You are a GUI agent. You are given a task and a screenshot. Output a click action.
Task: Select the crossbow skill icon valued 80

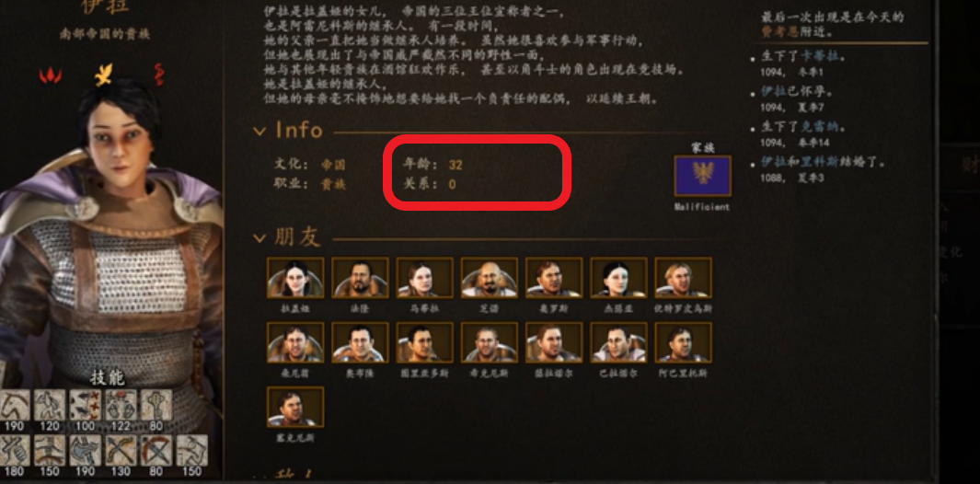[156, 450]
